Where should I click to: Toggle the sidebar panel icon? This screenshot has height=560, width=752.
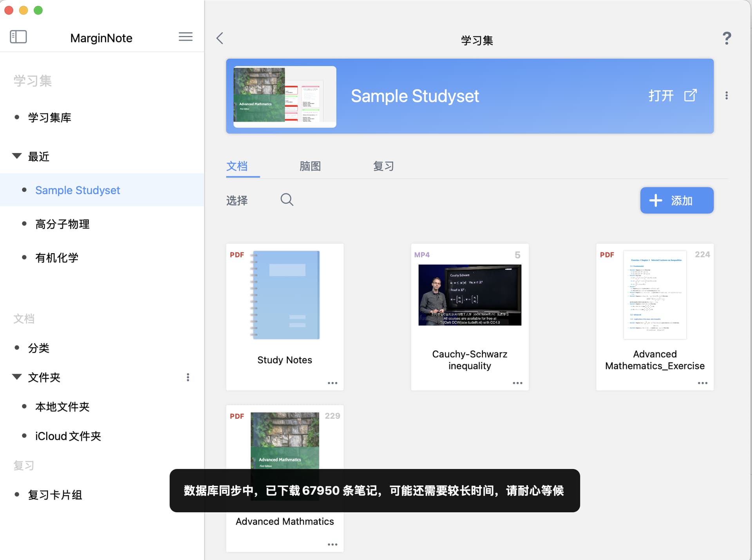[x=18, y=37]
